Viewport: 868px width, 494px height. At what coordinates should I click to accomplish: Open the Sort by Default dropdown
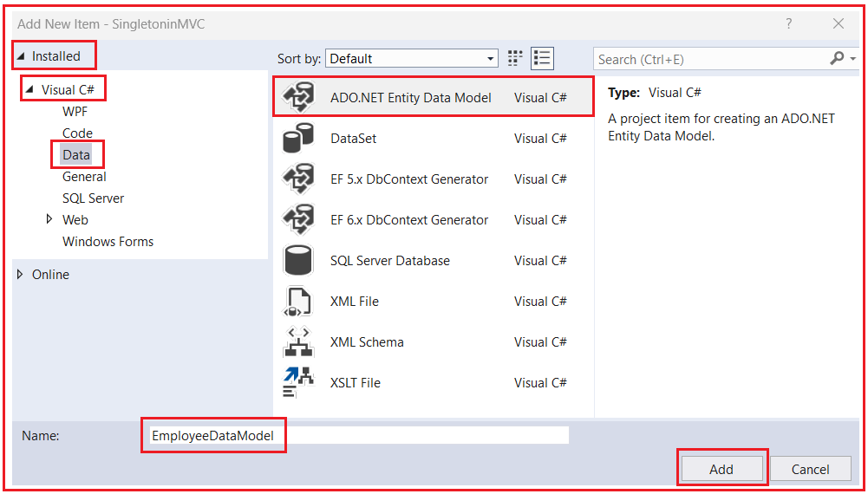pos(412,59)
